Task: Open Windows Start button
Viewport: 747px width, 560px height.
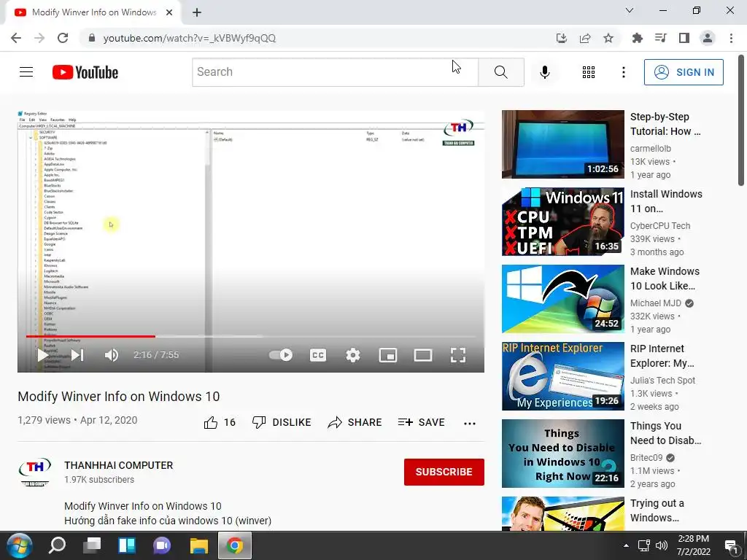Action: 20,545
